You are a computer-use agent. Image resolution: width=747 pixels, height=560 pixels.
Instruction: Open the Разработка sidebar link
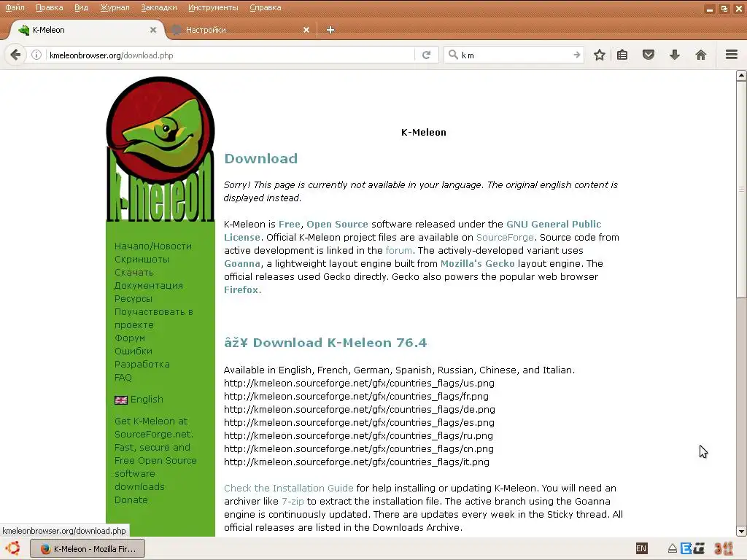142,365
